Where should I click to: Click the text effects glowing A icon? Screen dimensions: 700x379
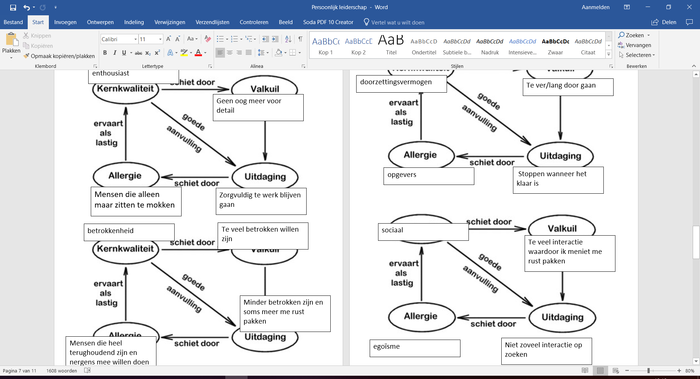(170, 53)
